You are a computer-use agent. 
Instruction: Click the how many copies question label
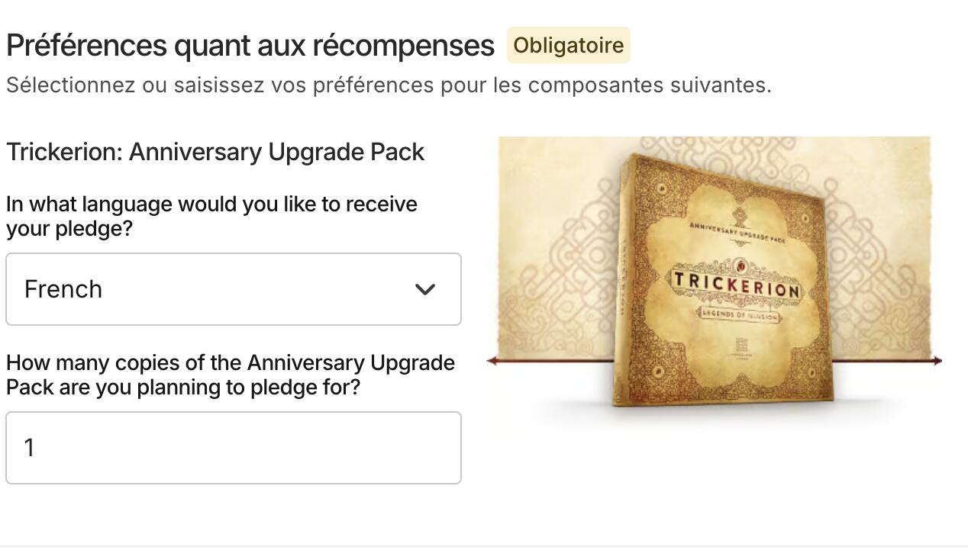click(x=230, y=375)
